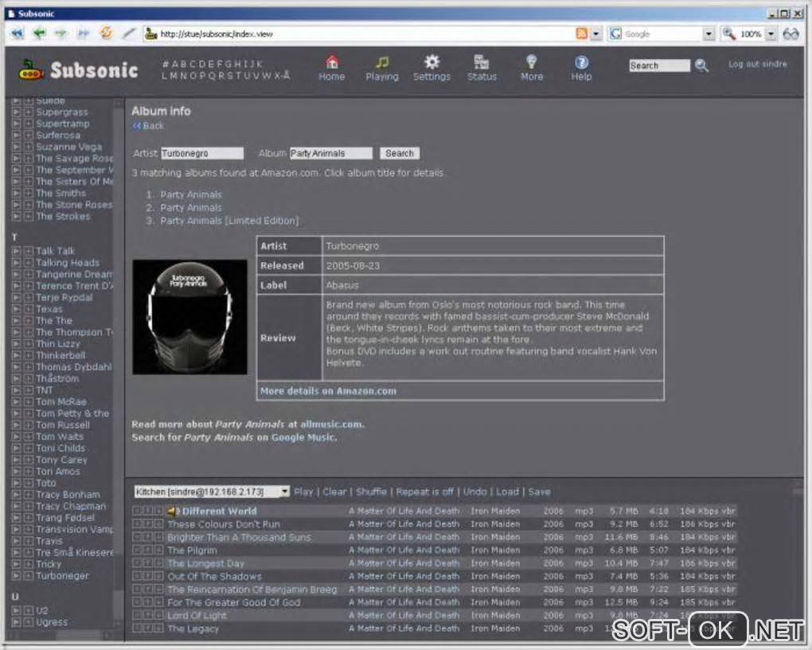Click the browser back arrow

39,33
